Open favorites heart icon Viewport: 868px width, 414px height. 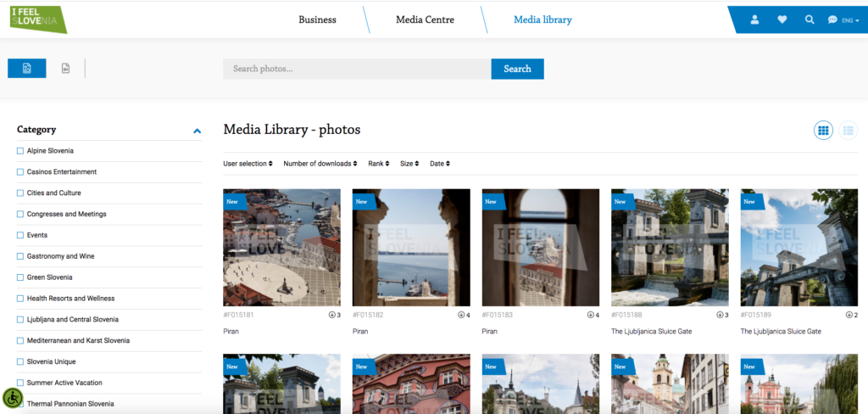click(x=782, y=20)
